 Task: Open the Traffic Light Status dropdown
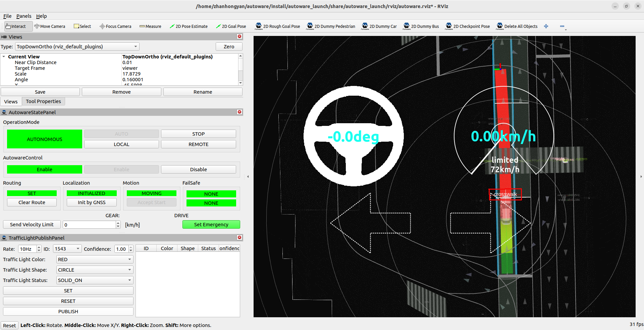(95, 280)
